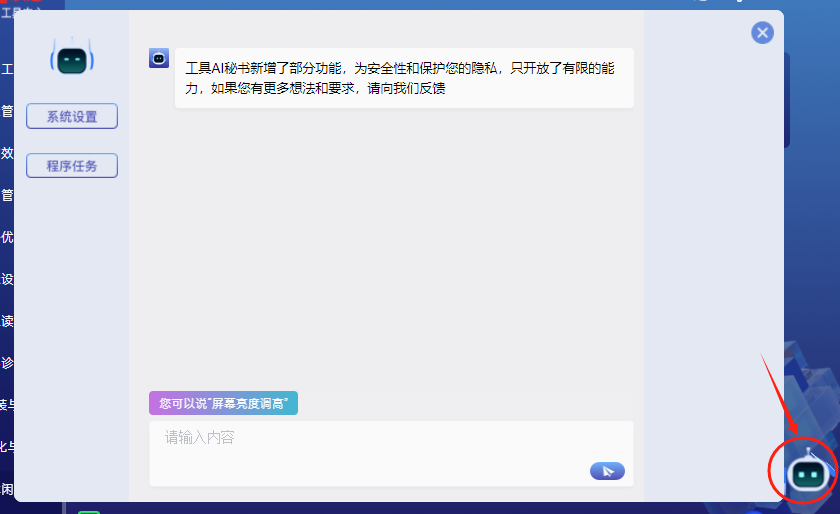This screenshot has width=840, height=514.
Task: Click the AI secretary welcome message bubble
Action: pos(404,78)
